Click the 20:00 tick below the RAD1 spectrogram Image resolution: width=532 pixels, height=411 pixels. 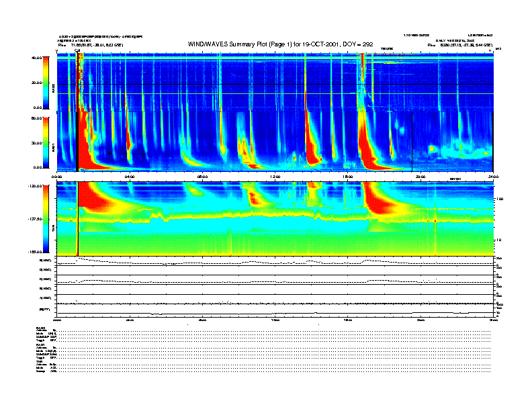point(420,177)
